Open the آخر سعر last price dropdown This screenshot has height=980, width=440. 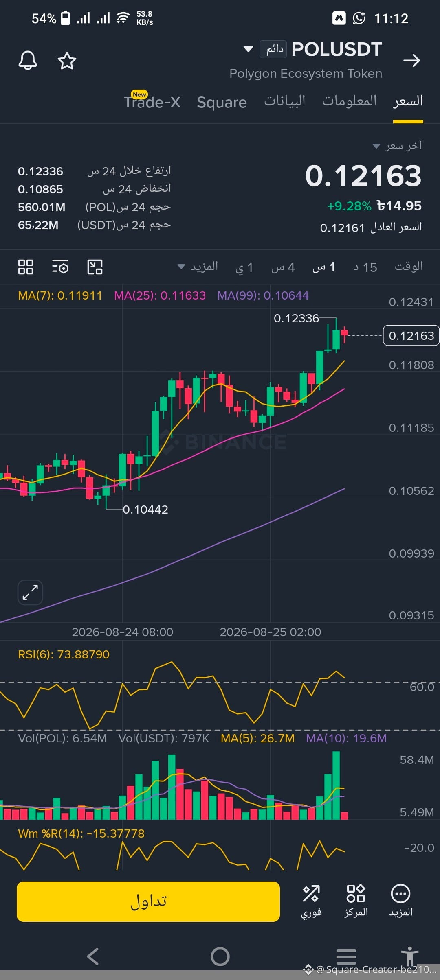click(x=398, y=145)
